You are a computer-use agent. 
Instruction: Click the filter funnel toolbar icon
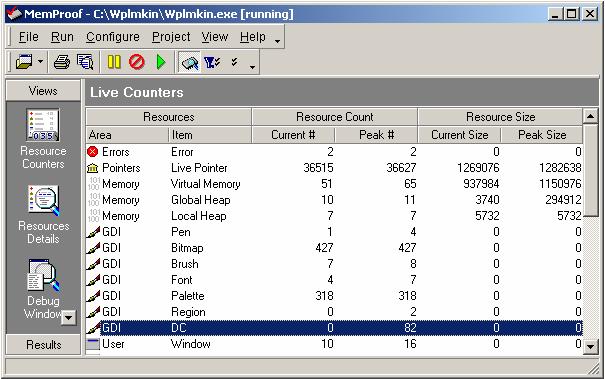(212, 62)
